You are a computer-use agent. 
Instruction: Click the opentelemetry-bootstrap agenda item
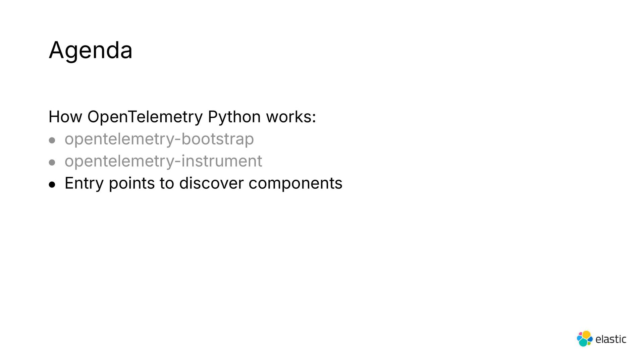point(159,139)
